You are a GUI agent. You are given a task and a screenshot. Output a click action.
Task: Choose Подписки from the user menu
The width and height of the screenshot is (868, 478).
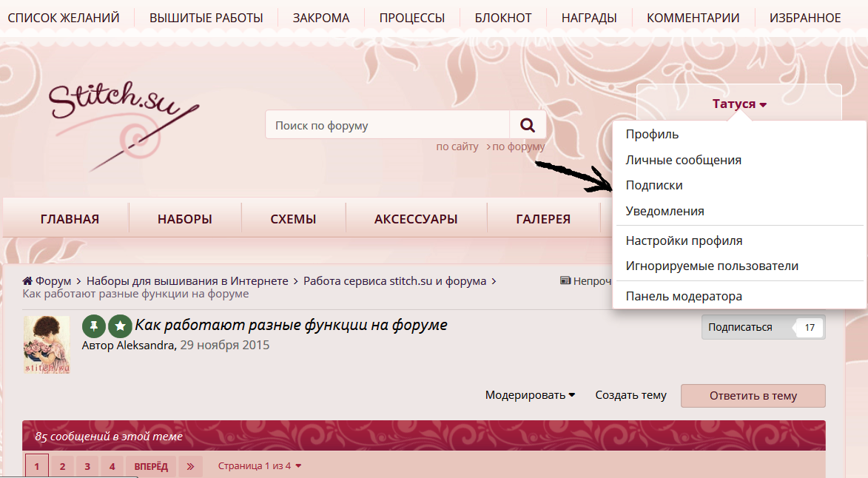coord(654,186)
